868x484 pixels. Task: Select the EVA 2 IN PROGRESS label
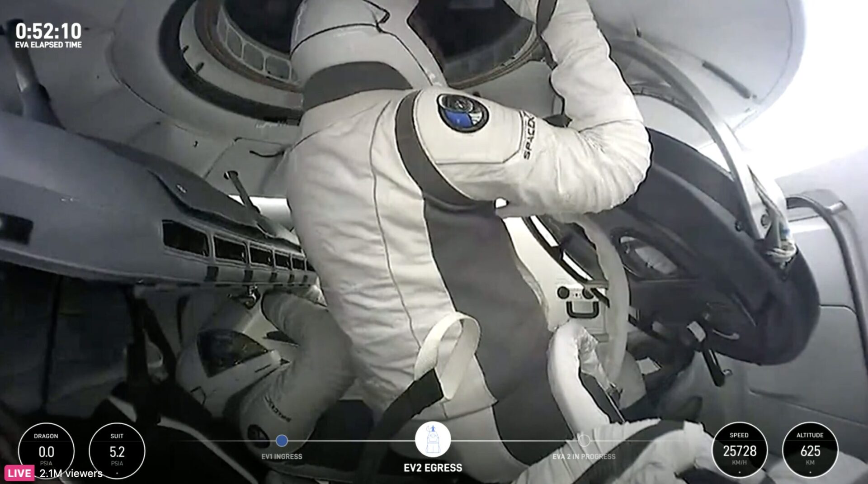(584, 456)
